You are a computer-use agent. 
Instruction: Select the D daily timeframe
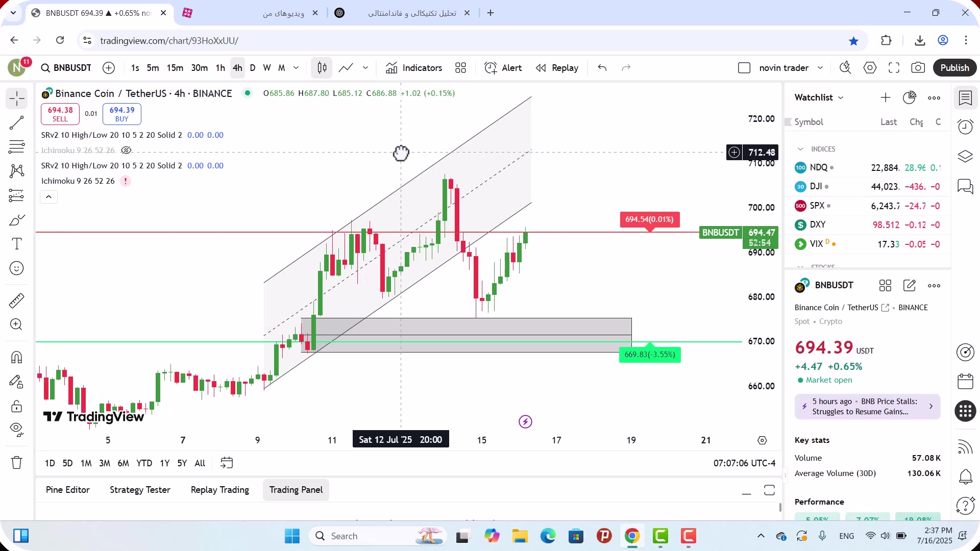253,68
